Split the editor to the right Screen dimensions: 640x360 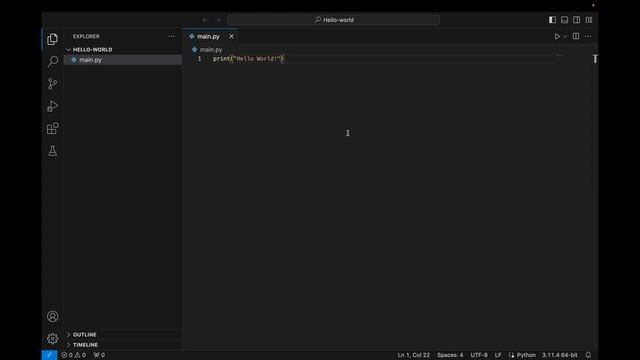(576, 36)
